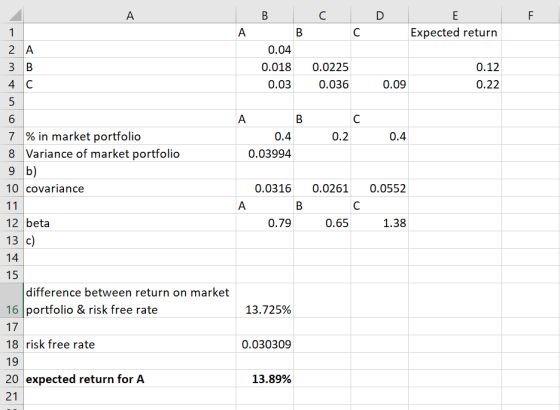Select column C header

(322, 15)
